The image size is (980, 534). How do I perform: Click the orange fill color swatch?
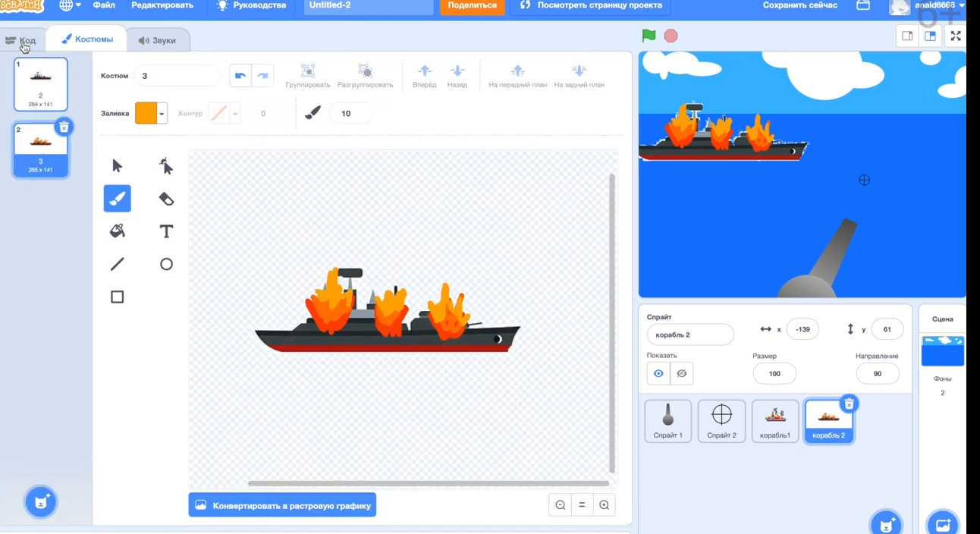point(146,113)
